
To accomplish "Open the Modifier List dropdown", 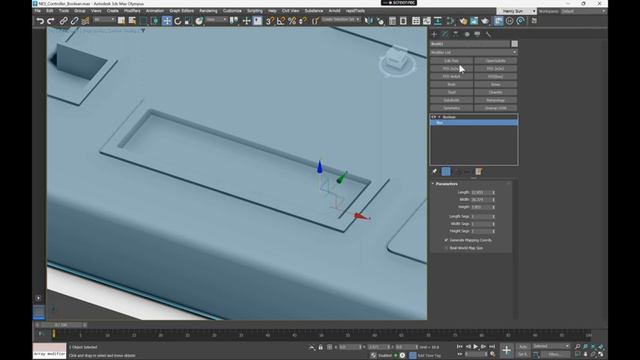I will click(473, 52).
